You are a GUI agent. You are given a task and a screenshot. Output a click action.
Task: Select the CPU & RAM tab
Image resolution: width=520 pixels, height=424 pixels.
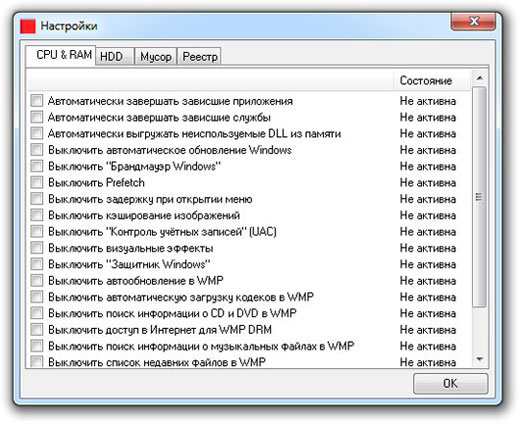tap(63, 55)
